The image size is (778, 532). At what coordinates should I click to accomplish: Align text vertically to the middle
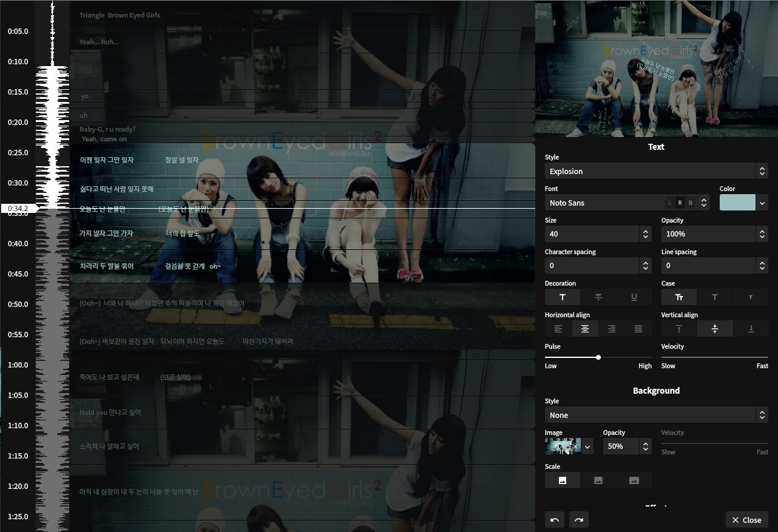pyautogui.click(x=715, y=329)
